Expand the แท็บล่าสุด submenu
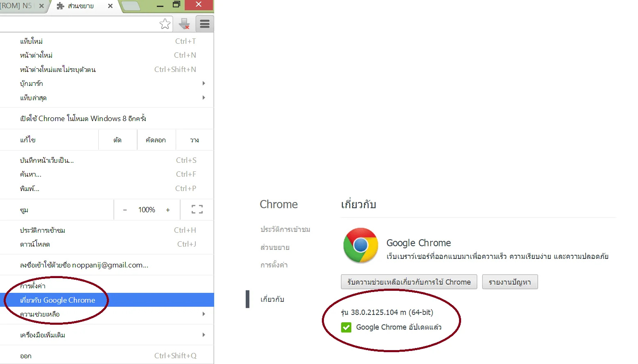 tap(107, 98)
